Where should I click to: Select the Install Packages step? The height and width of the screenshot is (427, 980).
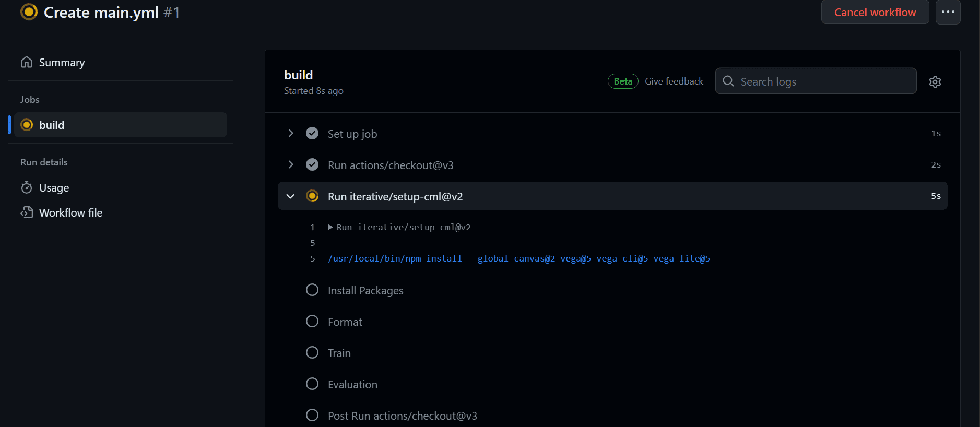tap(365, 291)
